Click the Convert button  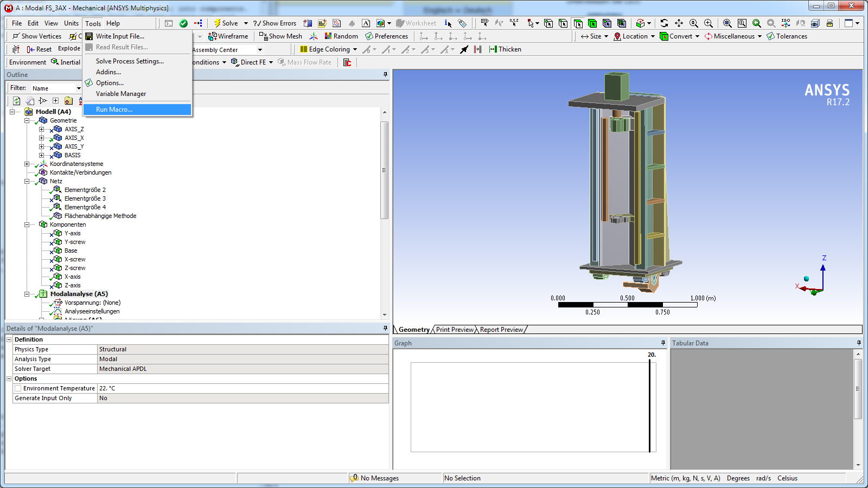pos(679,36)
